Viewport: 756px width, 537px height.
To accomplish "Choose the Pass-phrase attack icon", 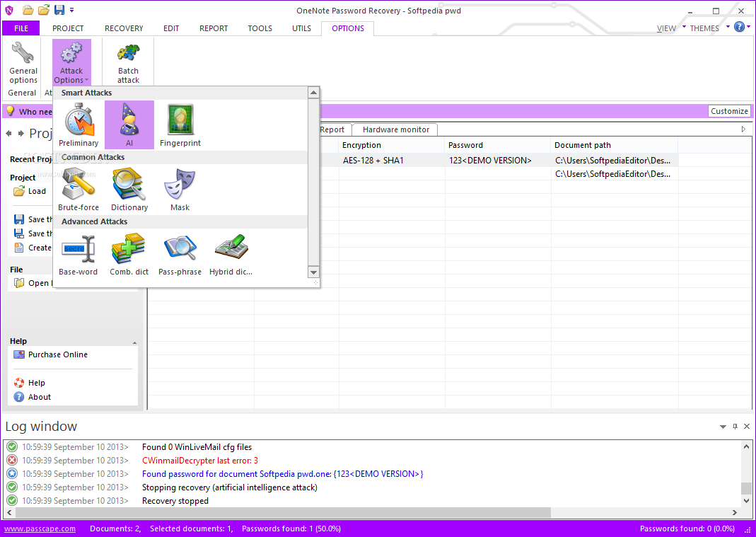I will pos(180,254).
